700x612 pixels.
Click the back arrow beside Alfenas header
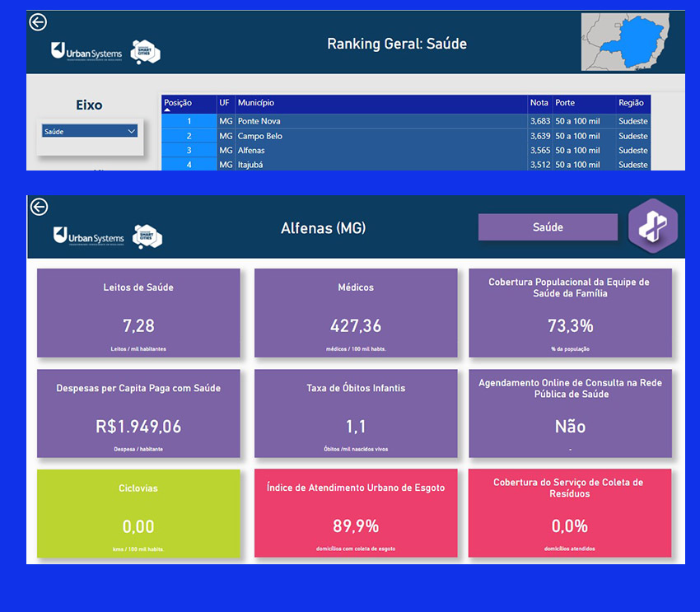(x=39, y=208)
